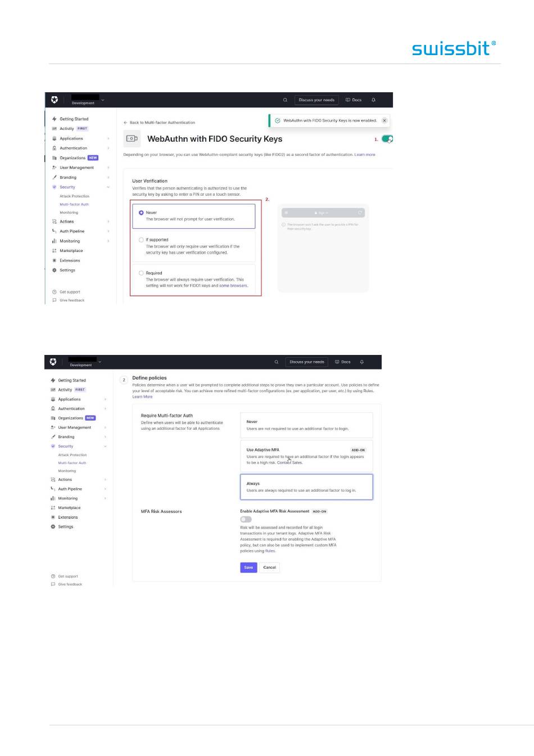Screen dimensions: 534x756
Task: Click the Auth0 shield logo in the bottom screenshot
Action: (x=53, y=362)
